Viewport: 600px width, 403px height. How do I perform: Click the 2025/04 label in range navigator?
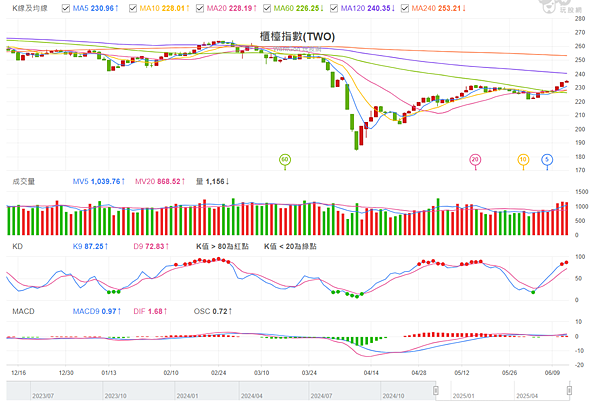coord(527,396)
